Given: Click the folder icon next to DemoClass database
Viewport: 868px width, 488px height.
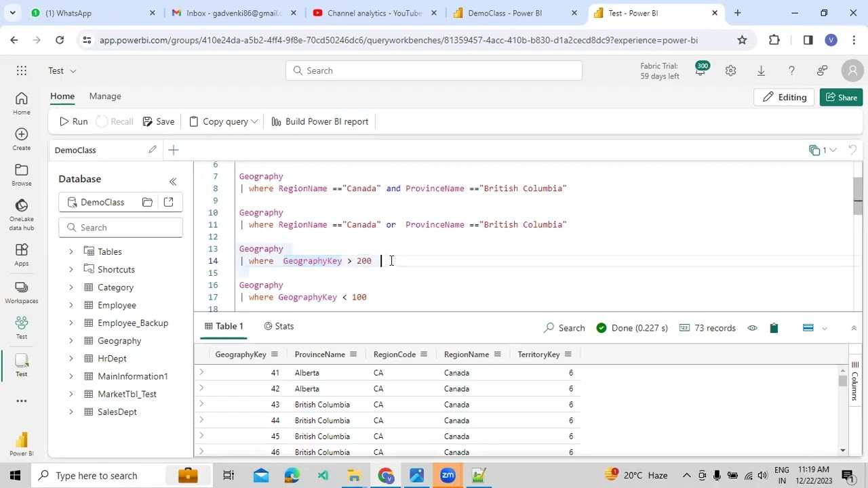Looking at the screenshot, I should click(147, 202).
